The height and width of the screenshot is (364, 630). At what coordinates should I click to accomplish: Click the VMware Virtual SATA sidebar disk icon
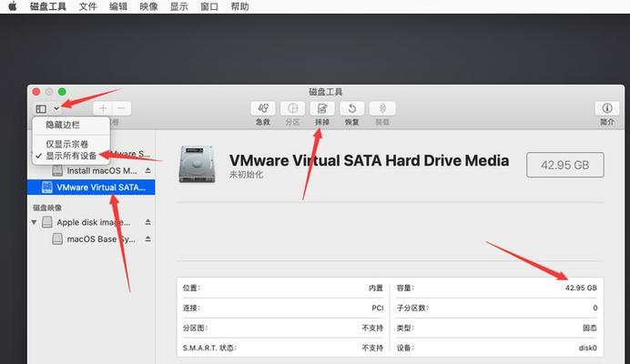pos(47,187)
